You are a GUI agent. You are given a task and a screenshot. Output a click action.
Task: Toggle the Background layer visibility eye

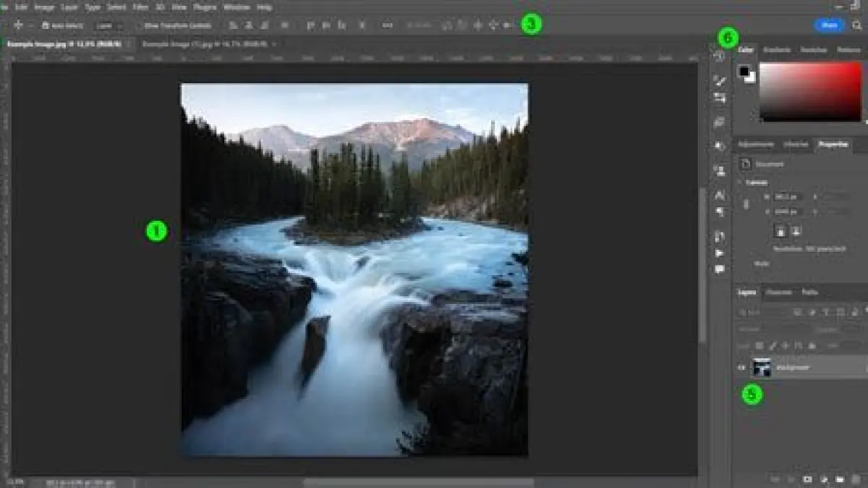(741, 368)
